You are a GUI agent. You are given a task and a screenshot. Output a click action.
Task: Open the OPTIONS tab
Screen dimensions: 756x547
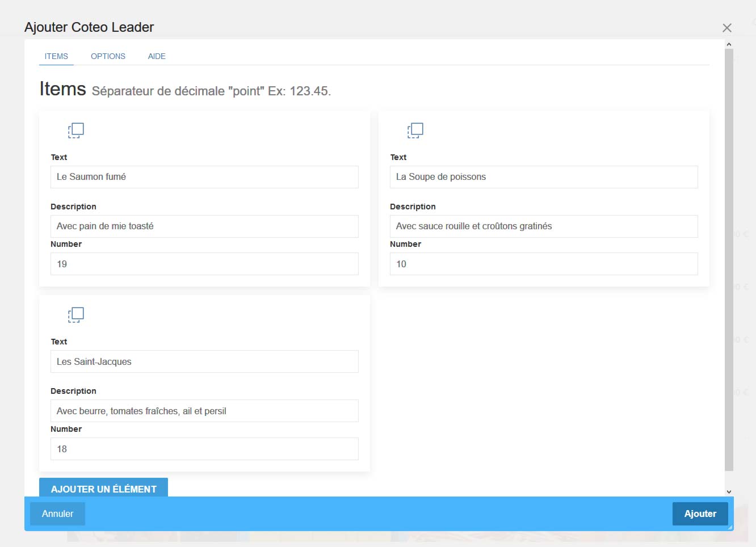pyautogui.click(x=108, y=56)
